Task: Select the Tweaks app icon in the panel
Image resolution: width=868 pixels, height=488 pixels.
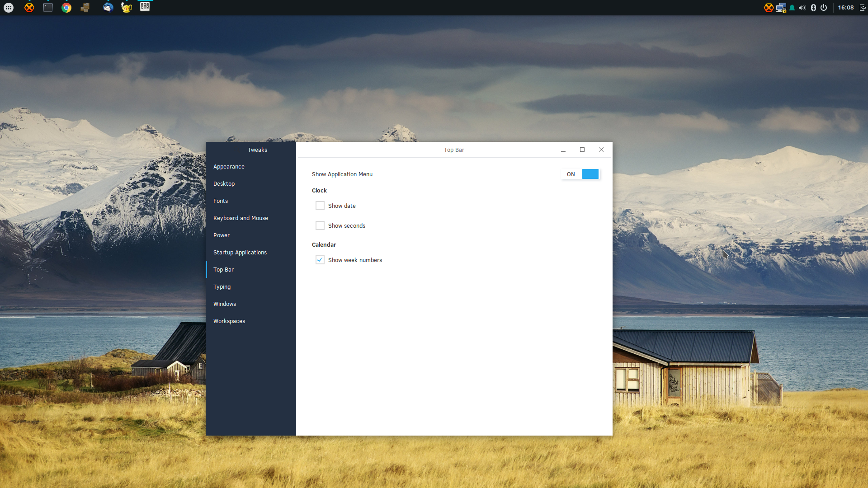Action: coord(145,7)
